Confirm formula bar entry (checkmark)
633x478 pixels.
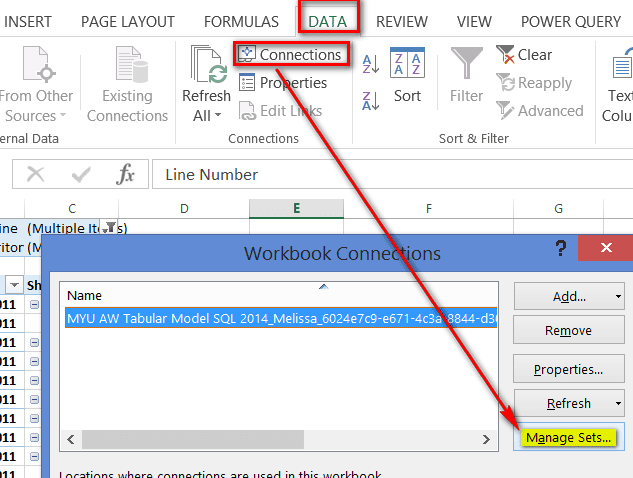[81, 174]
